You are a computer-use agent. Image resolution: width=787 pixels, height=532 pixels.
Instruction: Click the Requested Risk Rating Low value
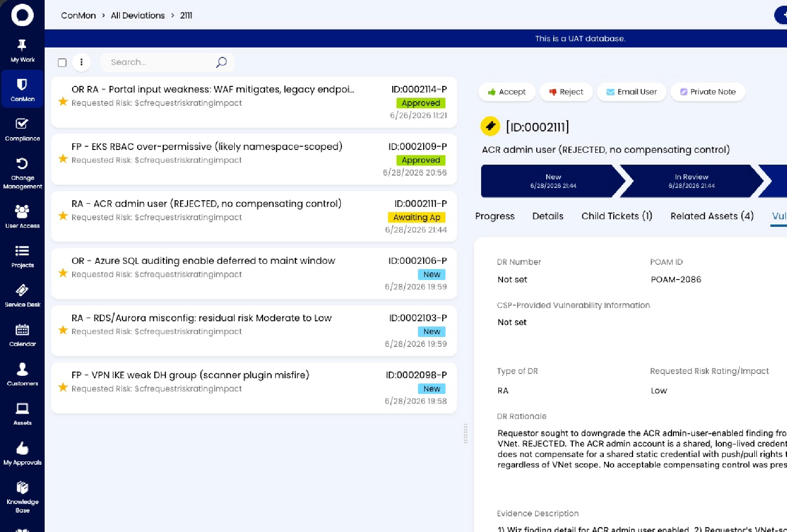[x=659, y=391]
